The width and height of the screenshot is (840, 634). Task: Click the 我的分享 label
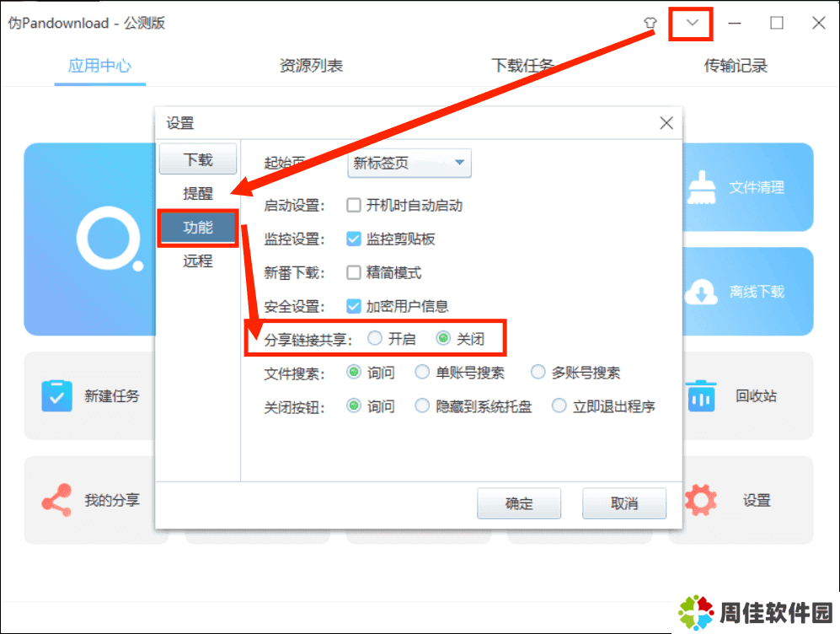(112, 500)
